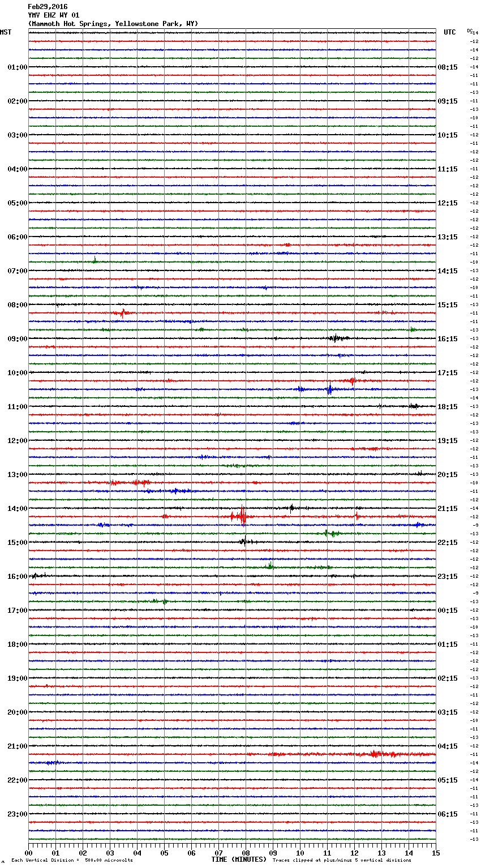Screen dimensions: 481x868
Task: Click minute 05 on the time axis
Action: [x=164, y=853]
